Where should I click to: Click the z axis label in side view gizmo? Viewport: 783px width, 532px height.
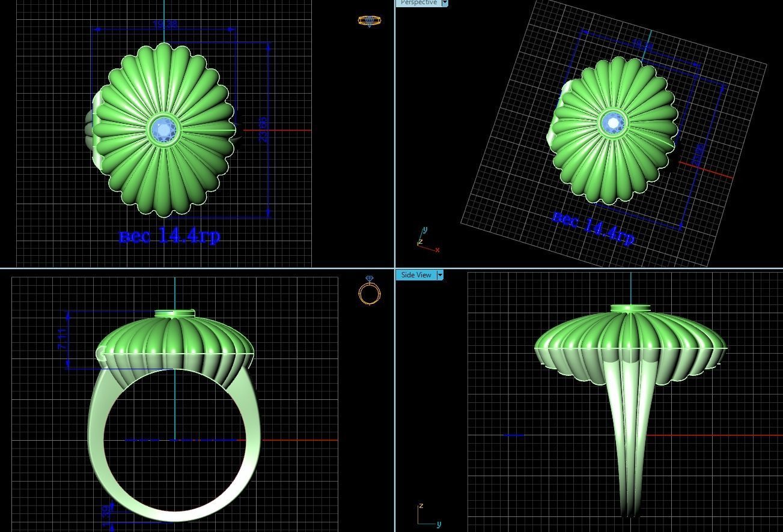421,506
